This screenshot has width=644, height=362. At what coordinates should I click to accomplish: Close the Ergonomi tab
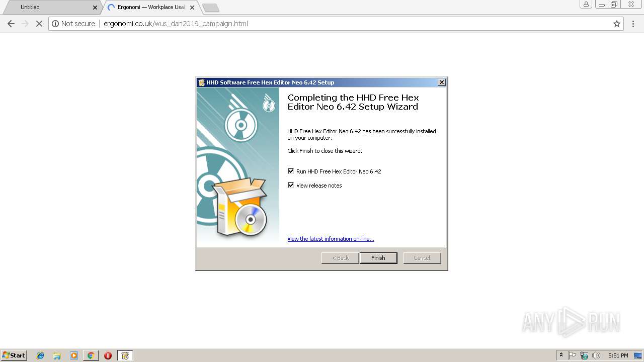[x=192, y=8]
